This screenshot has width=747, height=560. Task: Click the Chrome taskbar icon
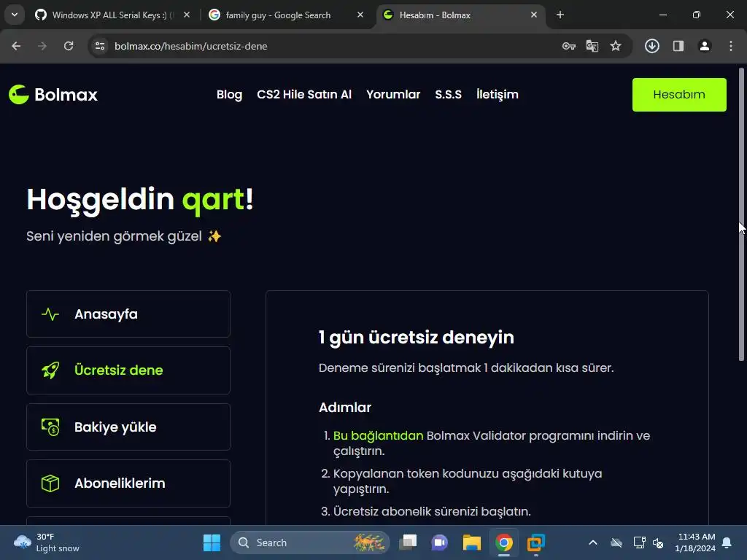[503, 542]
